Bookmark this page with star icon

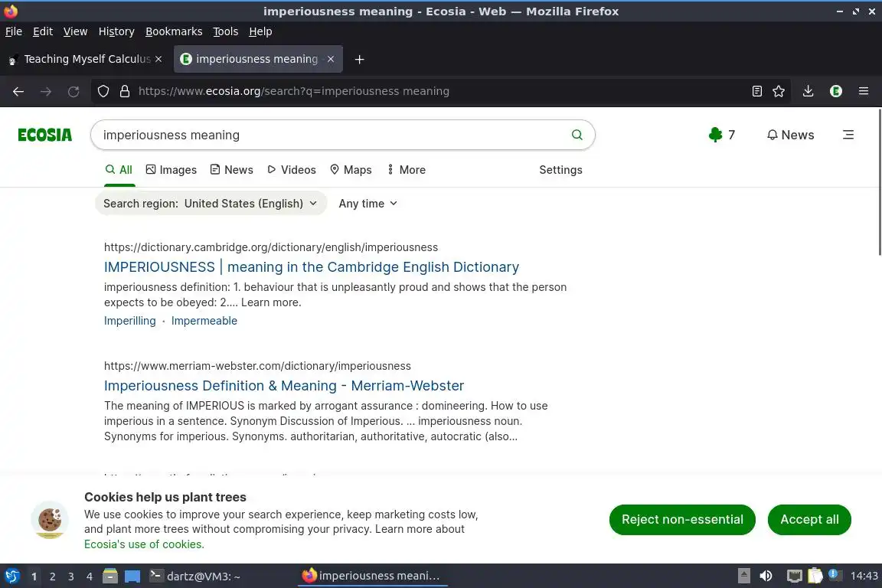tap(779, 91)
